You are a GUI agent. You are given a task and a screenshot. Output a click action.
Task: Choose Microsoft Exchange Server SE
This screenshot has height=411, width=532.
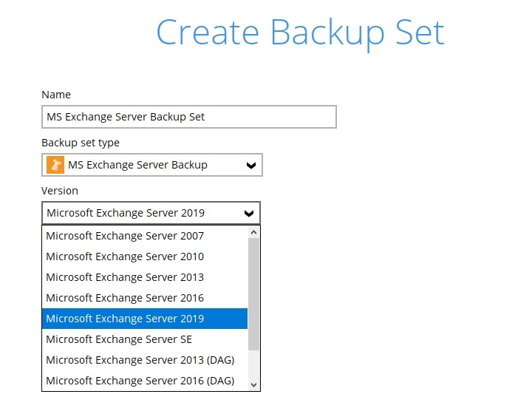(119, 339)
